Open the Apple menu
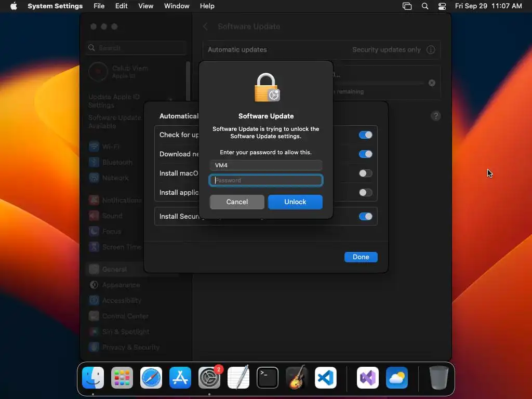 pyautogui.click(x=13, y=6)
